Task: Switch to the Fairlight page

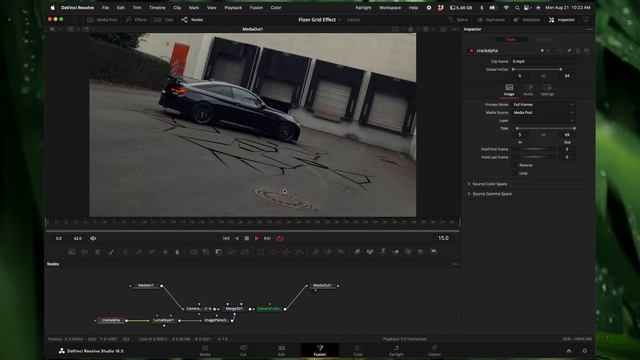Action: point(396,351)
